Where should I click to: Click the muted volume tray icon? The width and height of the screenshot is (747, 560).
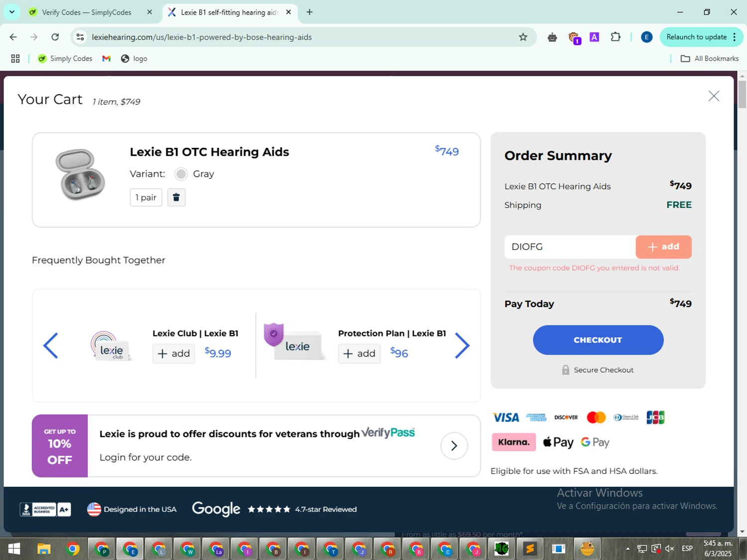point(669,549)
